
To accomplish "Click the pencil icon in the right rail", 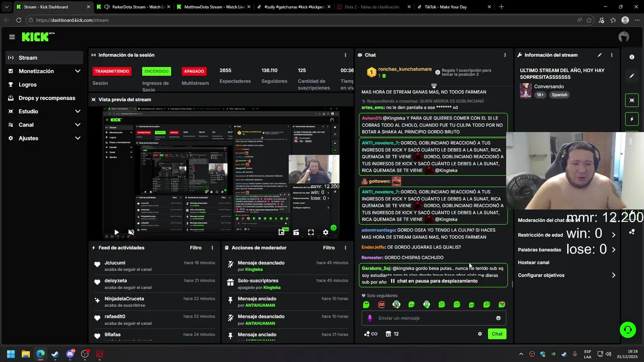I will (x=632, y=76).
